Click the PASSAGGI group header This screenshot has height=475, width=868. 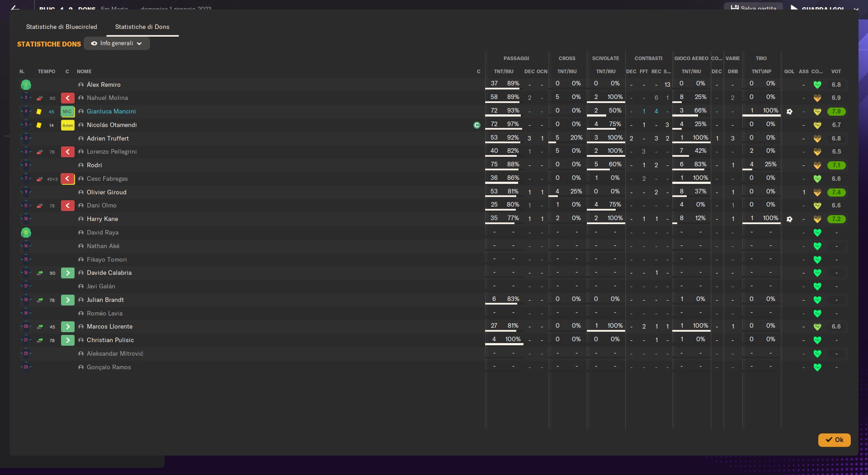pos(516,58)
